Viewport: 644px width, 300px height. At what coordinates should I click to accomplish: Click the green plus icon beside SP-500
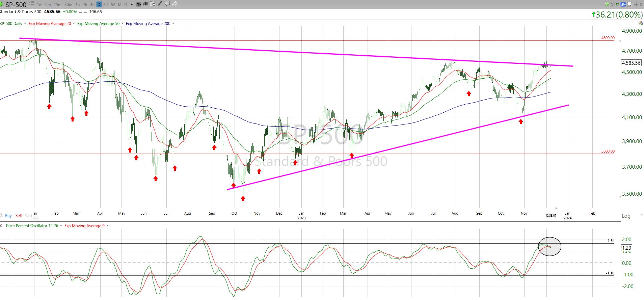(1, 4)
